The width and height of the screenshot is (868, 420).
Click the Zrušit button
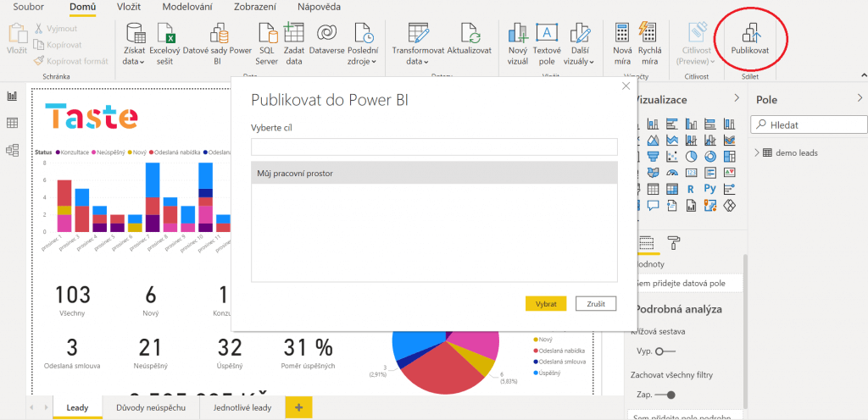coord(596,303)
